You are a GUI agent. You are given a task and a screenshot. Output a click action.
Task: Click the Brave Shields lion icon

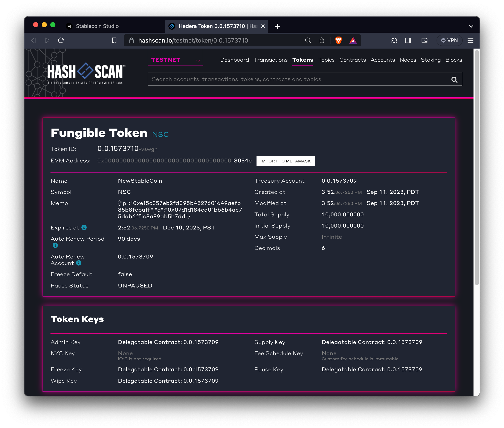coord(338,40)
